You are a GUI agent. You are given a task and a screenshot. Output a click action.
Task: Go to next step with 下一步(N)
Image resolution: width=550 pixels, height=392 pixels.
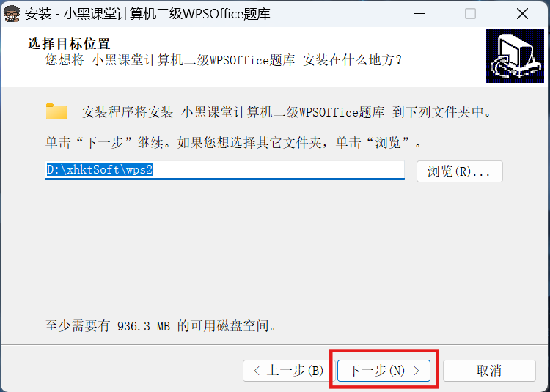click(384, 371)
